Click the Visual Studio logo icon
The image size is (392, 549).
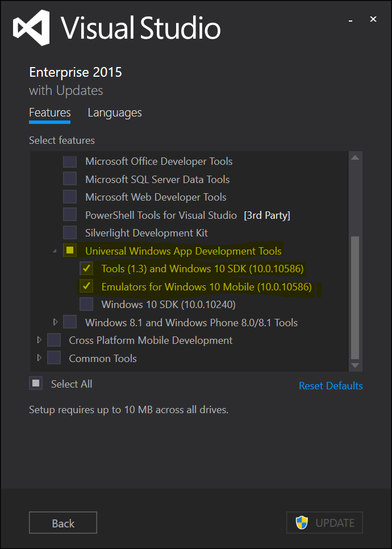click(x=31, y=28)
